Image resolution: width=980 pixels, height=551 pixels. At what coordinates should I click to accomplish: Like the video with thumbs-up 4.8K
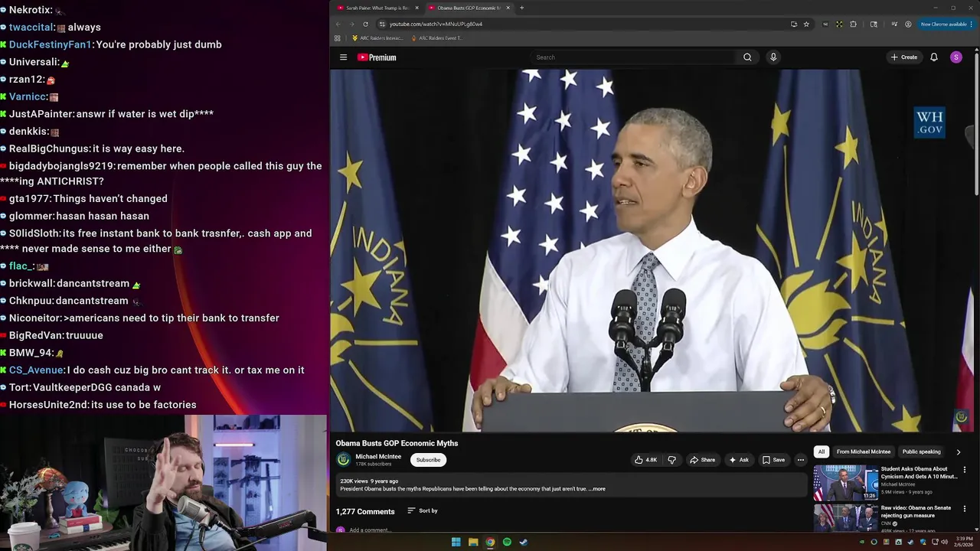point(645,460)
